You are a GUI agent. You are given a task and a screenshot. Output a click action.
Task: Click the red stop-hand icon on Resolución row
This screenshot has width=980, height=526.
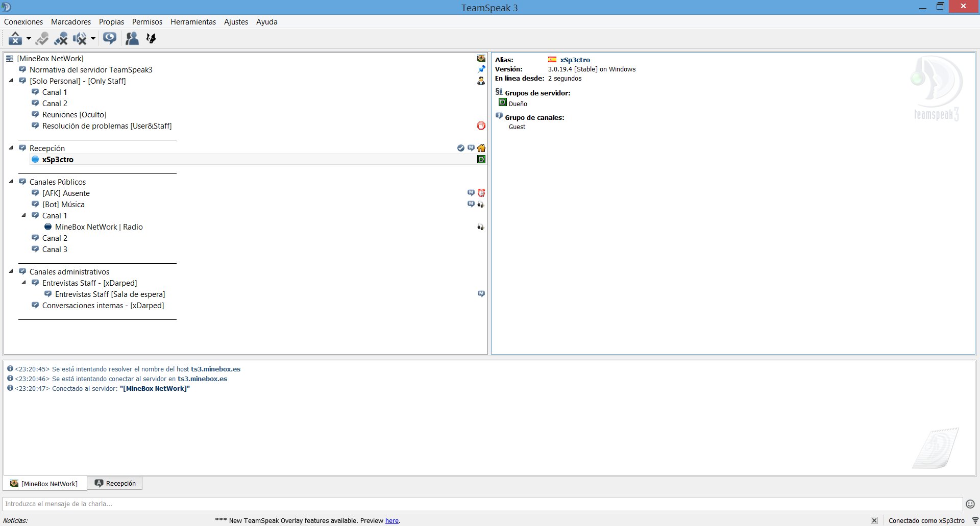[x=481, y=126]
